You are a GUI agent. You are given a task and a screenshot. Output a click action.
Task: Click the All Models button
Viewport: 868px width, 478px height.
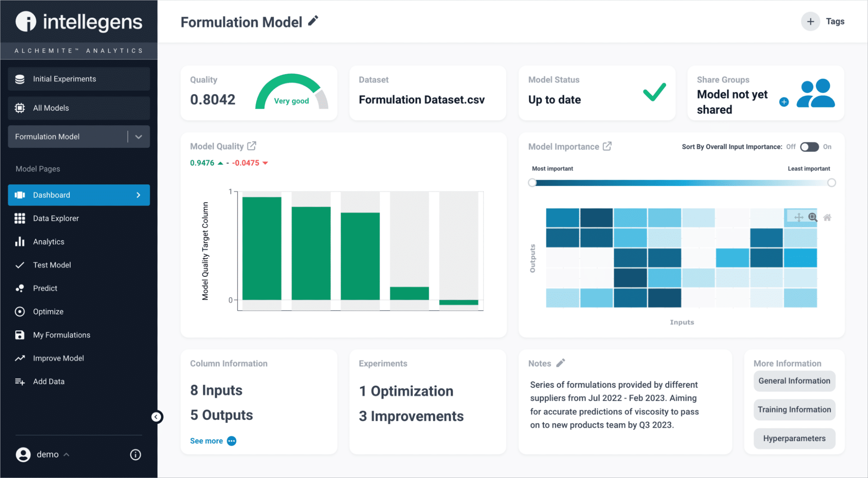[79, 108]
